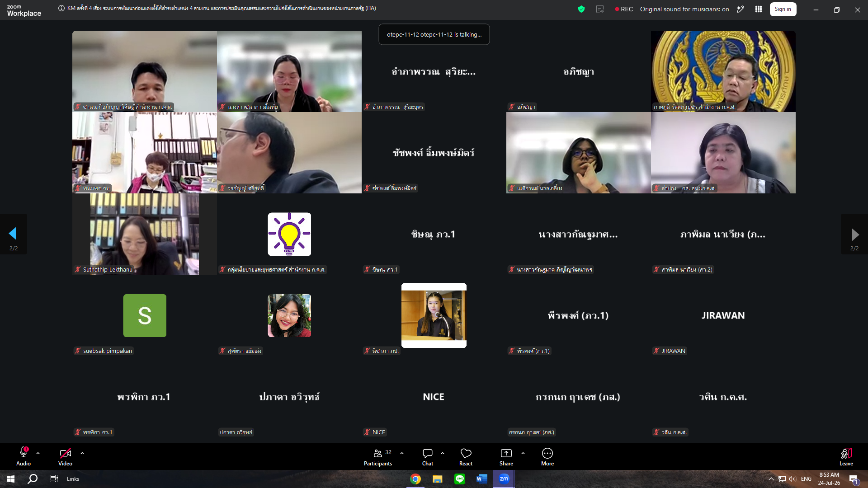This screenshot has height=488, width=868.
Task: Open the Windows Start menu
Action: point(11,479)
